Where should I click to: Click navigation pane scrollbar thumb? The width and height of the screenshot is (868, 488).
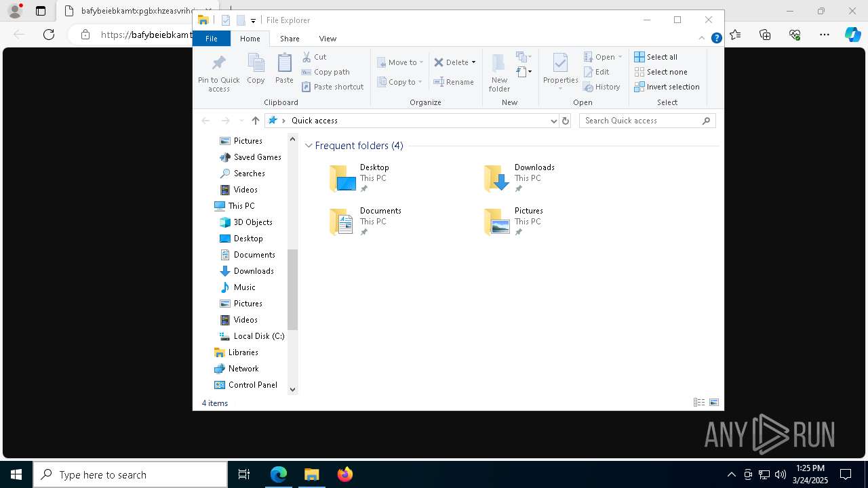click(293, 289)
